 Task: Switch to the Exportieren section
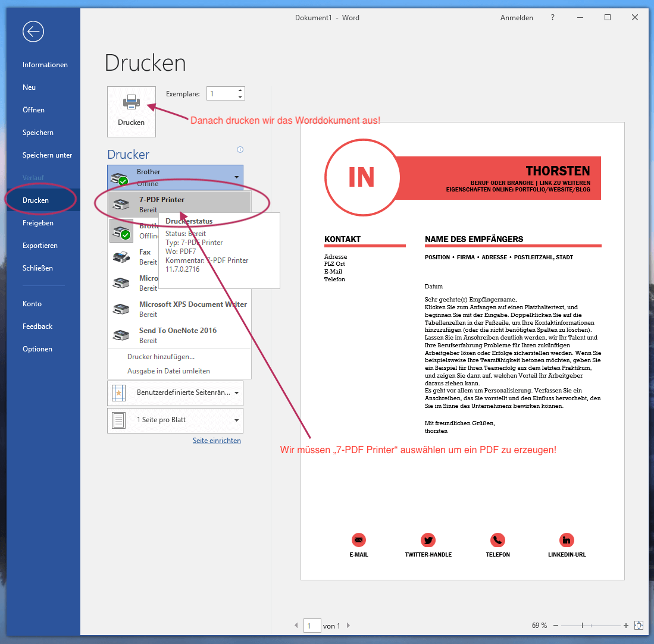point(39,245)
